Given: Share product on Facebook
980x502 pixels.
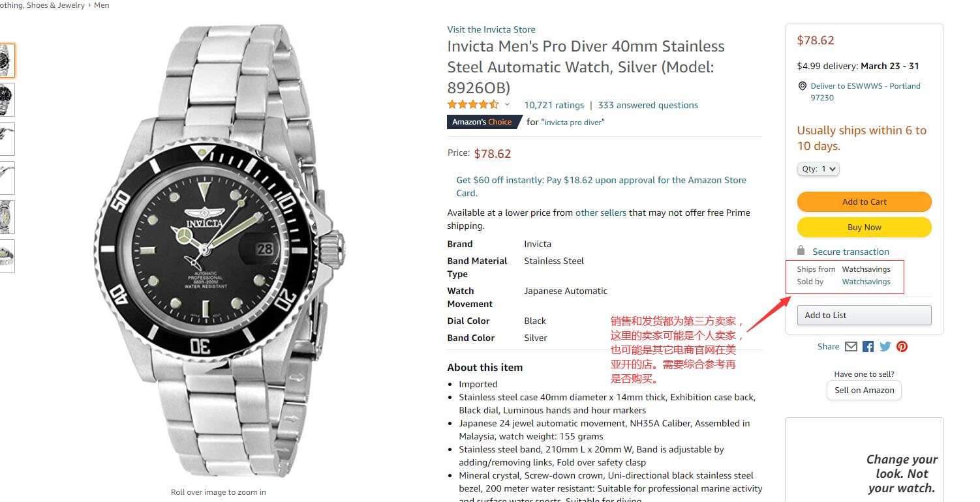Looking at the screenshot, I should 868,347.
